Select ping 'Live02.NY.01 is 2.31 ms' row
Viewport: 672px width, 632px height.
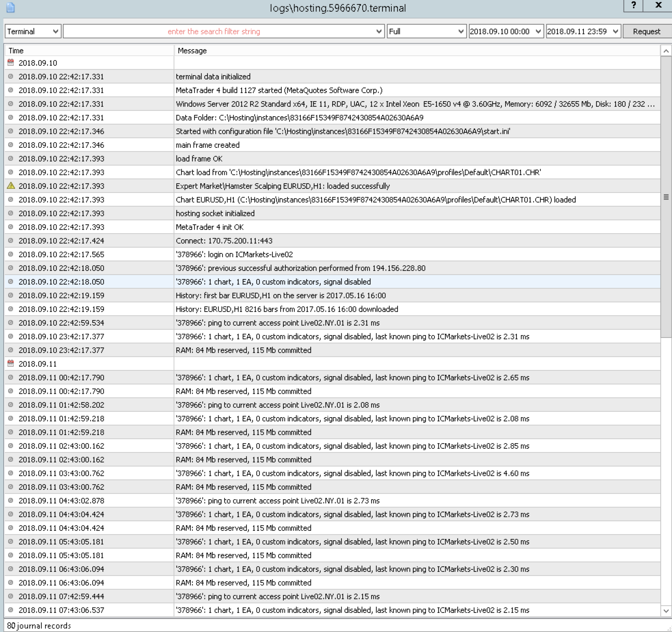pyautogui.click(x=332, y=322)
